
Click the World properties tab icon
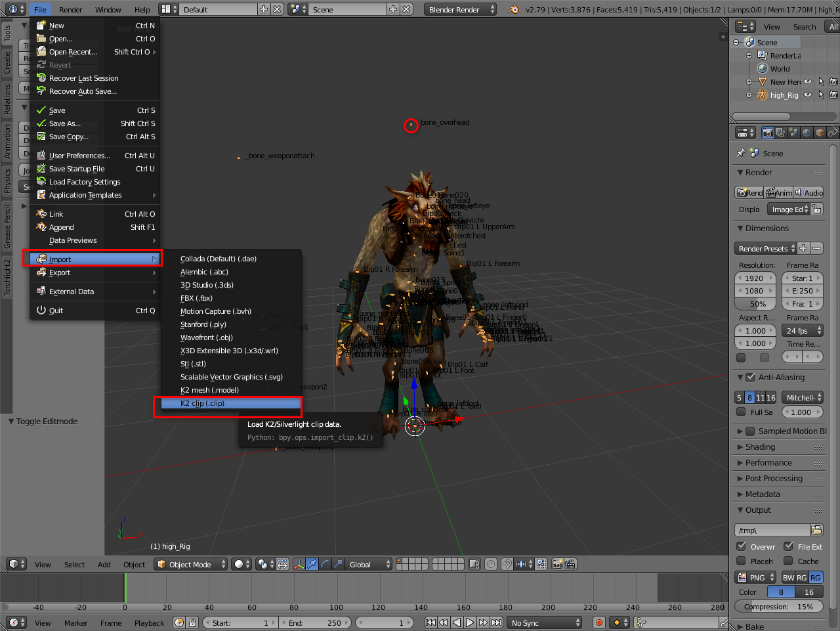[807, 133]
